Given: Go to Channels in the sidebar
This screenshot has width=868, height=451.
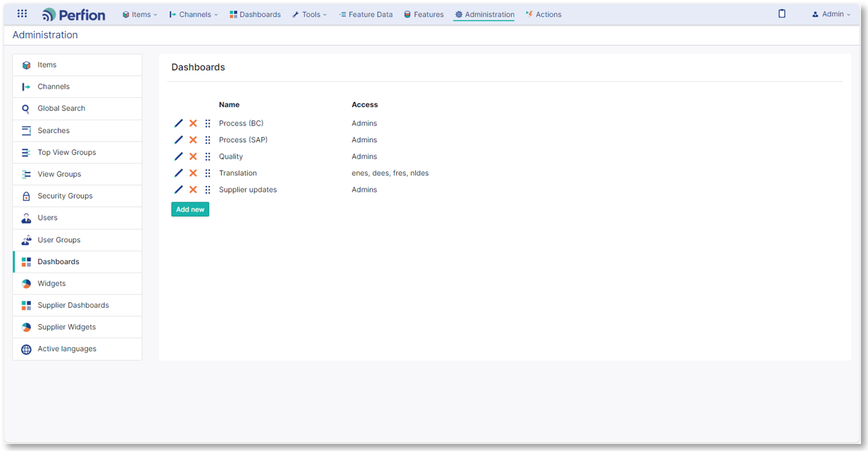Looking at the screenshot, I should coord(77,87).
